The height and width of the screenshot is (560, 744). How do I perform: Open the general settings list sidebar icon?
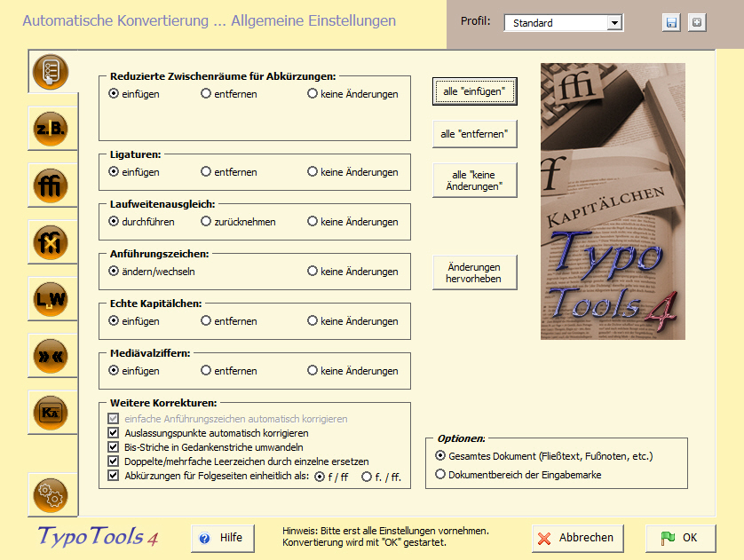coord(51,72)
